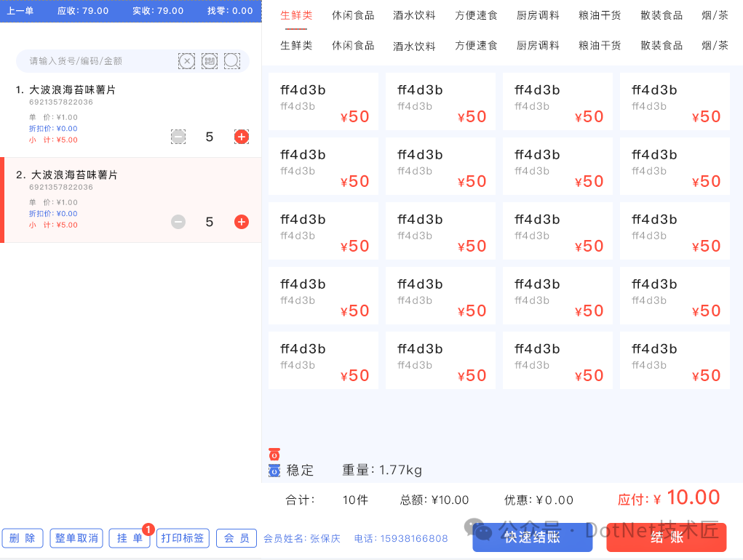Click the barcode scan icon in search bar
Viewport: 743px width, 560px height.
pos(210,61)
